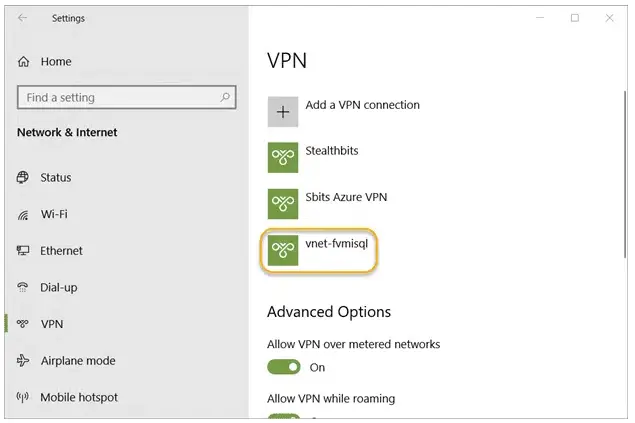Click the Sbits Azure VPN icon
The height and width of the screenshot is (423, 635).
(x=283, y=203)
